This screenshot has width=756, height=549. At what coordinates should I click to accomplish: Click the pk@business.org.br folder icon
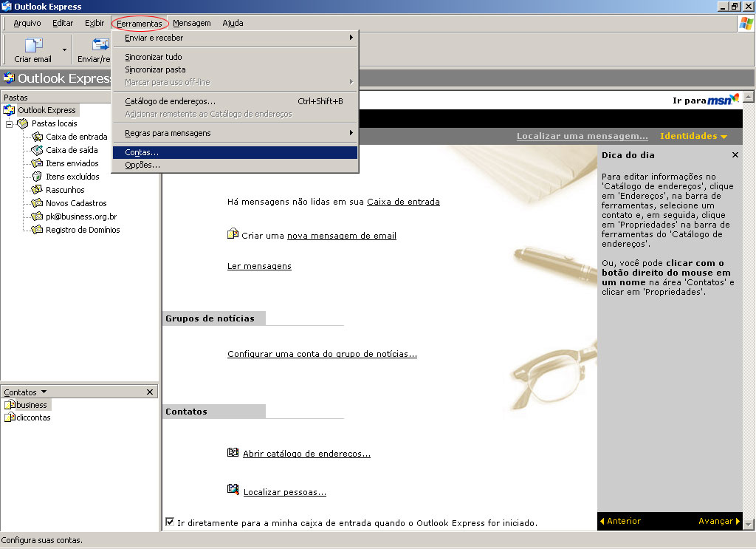coord(37,216)
